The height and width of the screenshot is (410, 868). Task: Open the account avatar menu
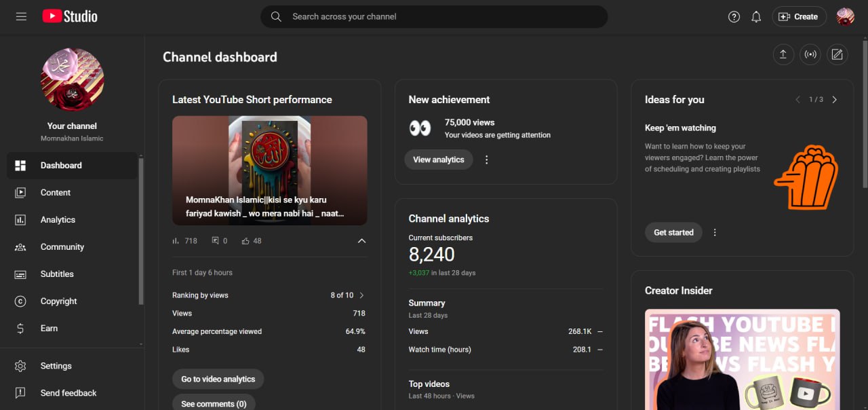tap(845, 17)
